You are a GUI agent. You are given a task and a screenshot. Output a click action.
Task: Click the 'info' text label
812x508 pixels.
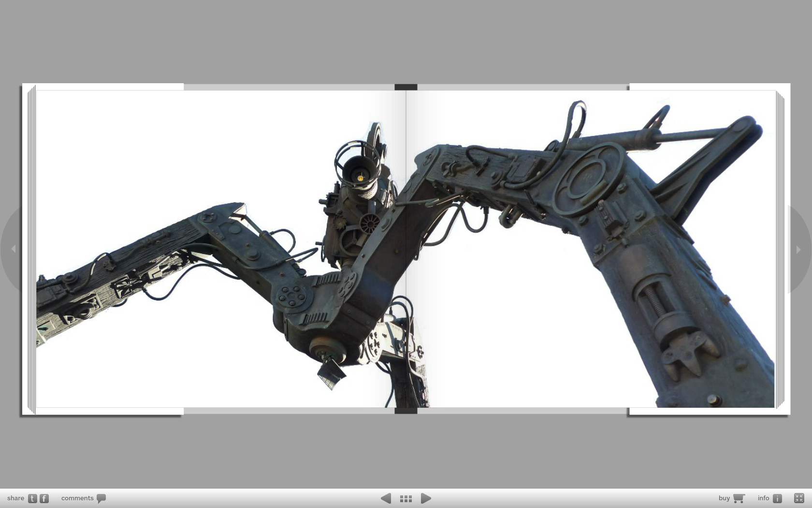pos(763,498)
